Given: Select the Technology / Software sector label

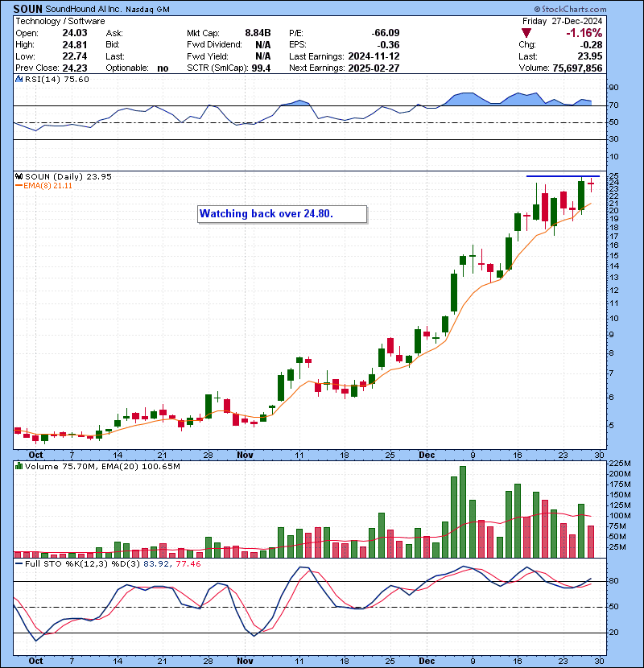Looking at the screenshot, I should 60,21.
